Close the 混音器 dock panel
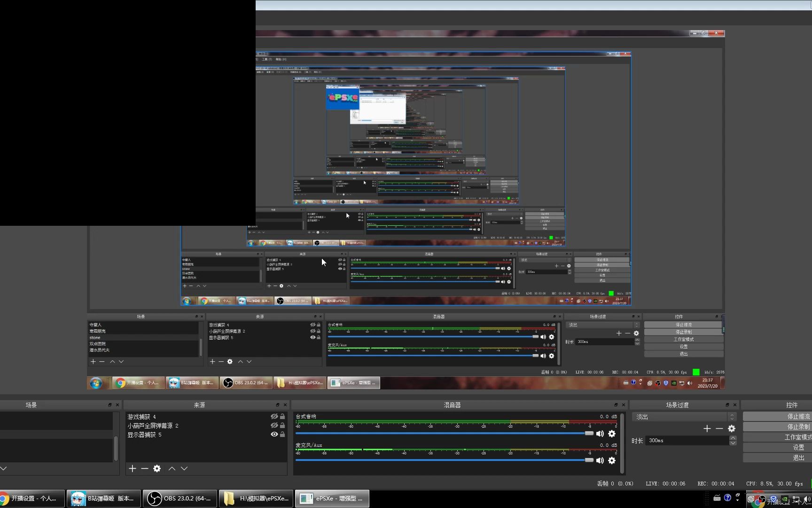The height and width of the screenshot is (508, 812). [624, 405]
